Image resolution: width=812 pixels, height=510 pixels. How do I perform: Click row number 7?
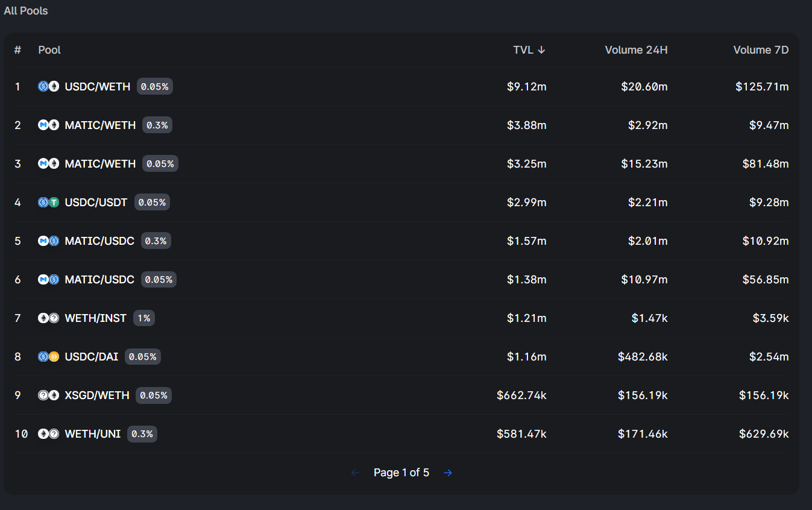[x=17, y=318]
